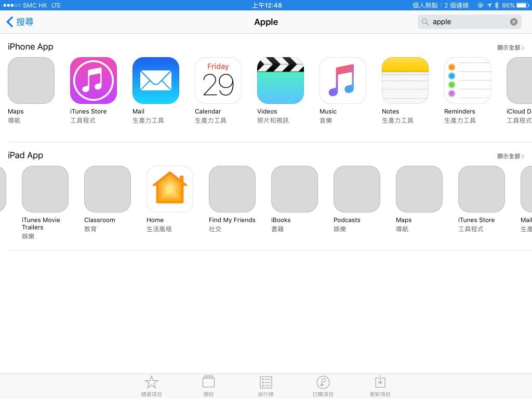Tap the Mail envelope app icon
Viewport: 532px width, 399px height.
[x=156, y=81]
